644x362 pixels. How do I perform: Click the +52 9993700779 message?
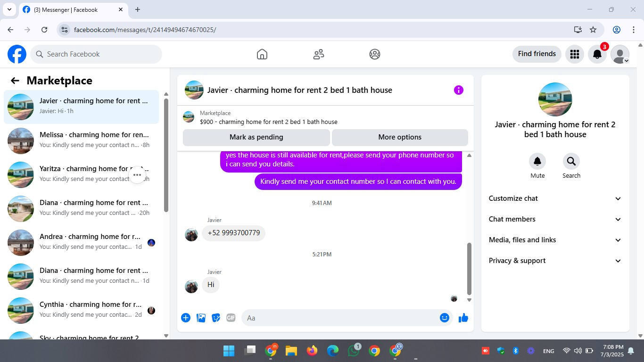coord(234,233)
